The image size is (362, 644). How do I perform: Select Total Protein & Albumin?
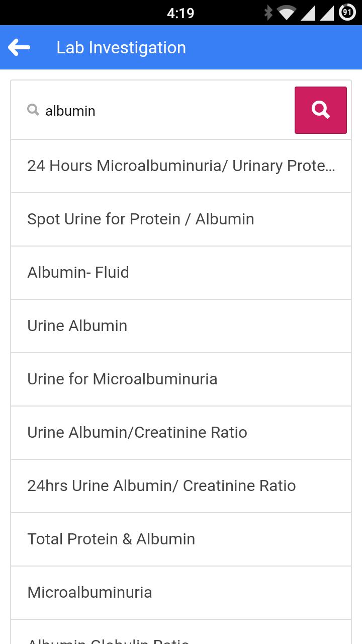click(181, 539)
